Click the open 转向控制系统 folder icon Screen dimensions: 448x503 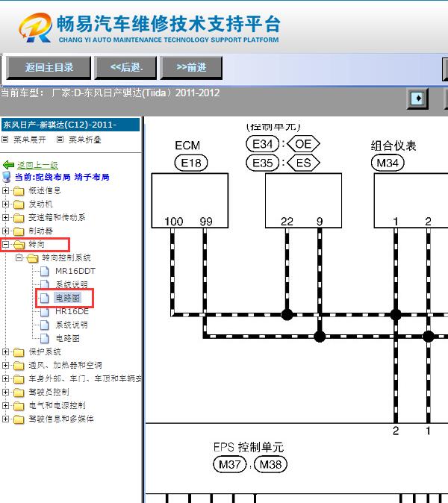32,258
